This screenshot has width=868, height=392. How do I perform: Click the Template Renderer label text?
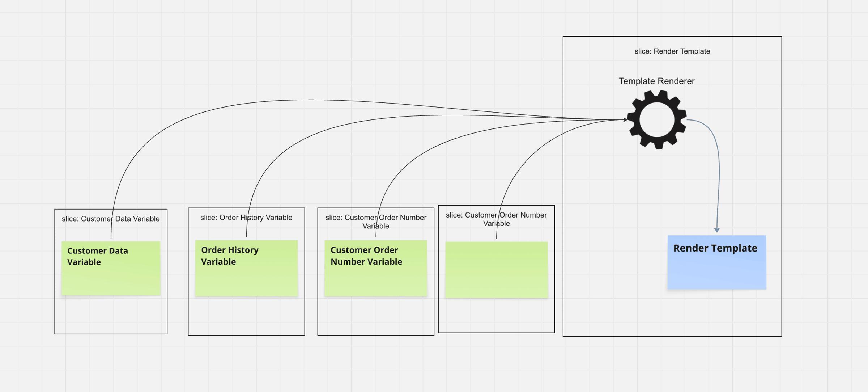656,81
